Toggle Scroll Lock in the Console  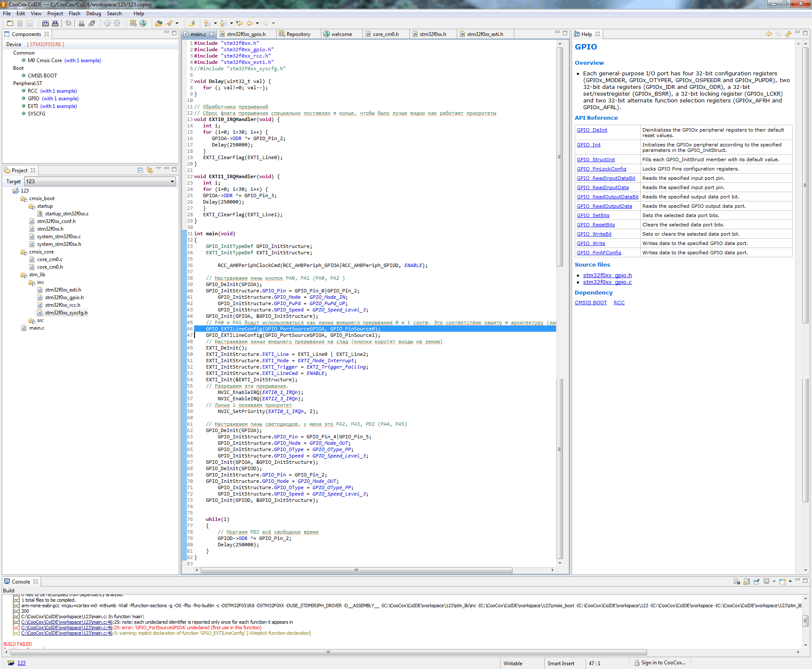(x=746, y=581)
